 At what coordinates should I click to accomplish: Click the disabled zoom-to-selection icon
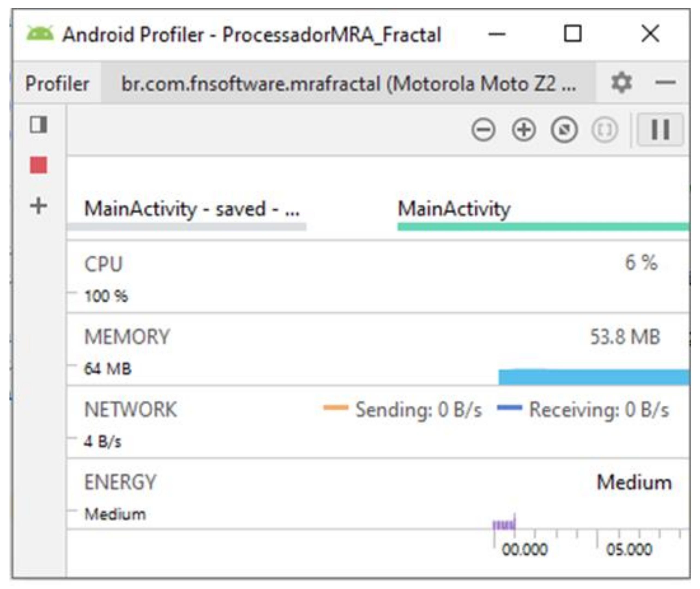pyautogui.click(x=605, y=130)
